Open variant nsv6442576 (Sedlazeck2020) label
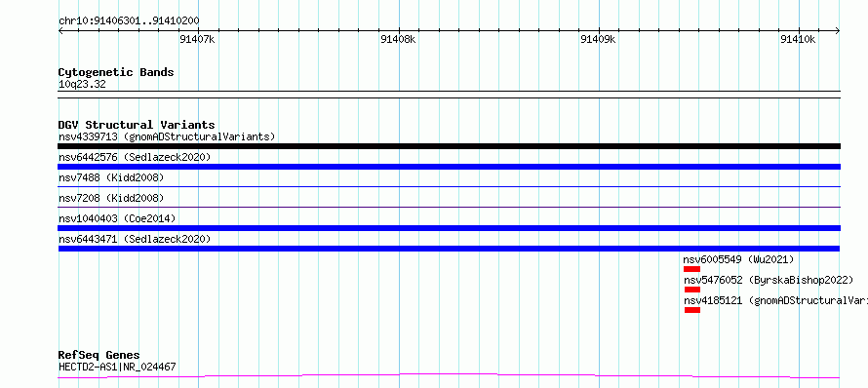The height and width of the screenshot is (388, 868). [135, 157]
